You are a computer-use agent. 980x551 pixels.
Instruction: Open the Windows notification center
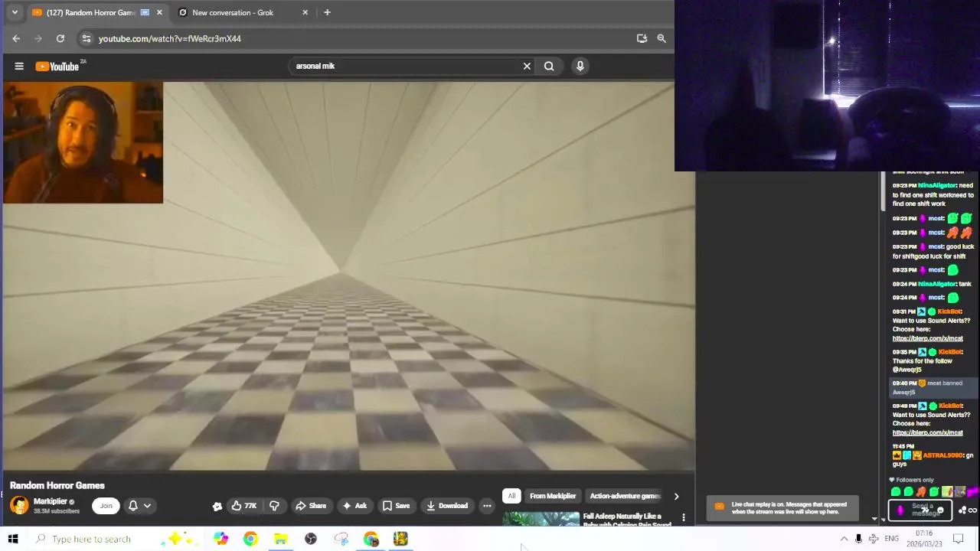(x=958, y=539)
